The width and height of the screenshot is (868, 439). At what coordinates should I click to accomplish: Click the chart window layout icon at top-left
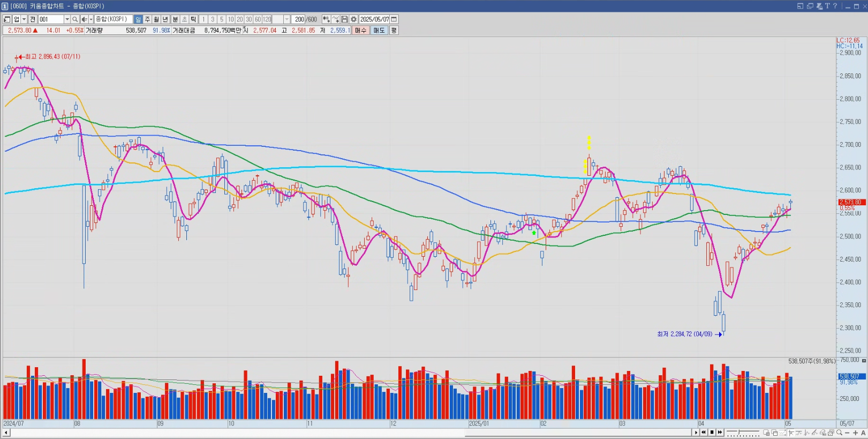coord(7,19)
